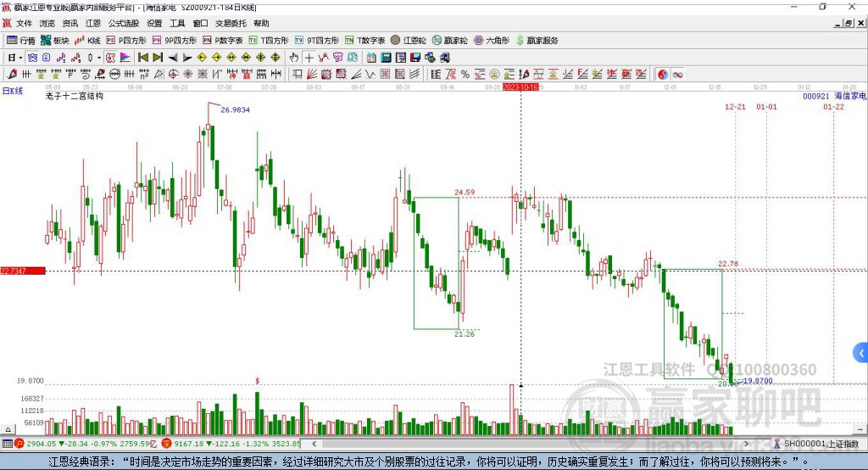Switch to the K线 chart view
The height and width of the screenshot is (470, 868).
(x=87, y=41)
